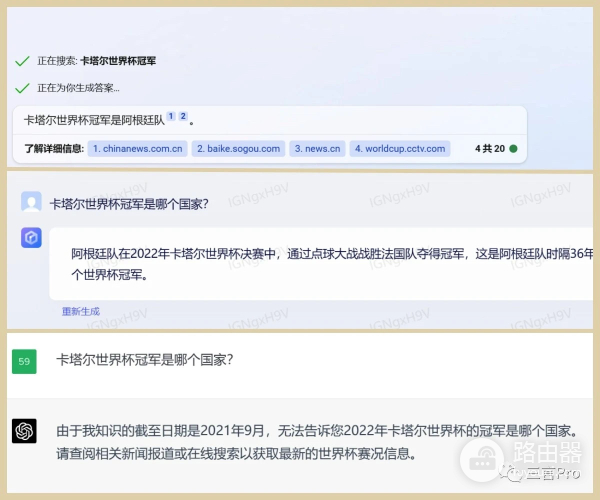Click the green 59 user avatar
600x500 pixels.
pos(24,361)
